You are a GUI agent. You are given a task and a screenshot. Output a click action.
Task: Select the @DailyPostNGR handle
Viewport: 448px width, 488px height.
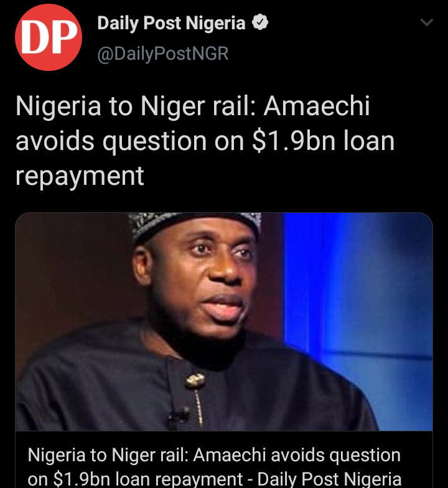(163, 54)
